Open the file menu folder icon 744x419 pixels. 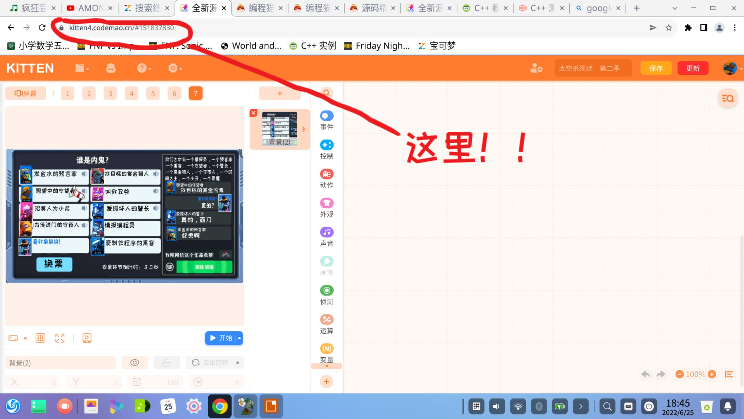click(x=82, y=68)
